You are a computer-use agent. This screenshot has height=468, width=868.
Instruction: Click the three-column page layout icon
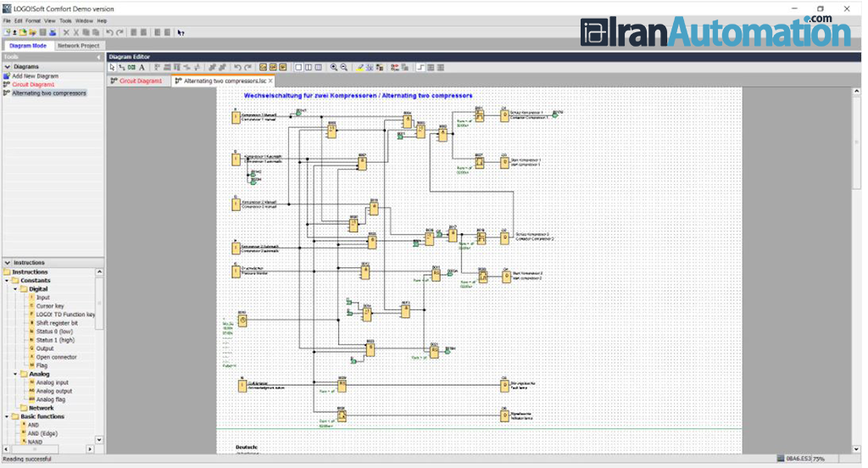(x=318, y=68)
